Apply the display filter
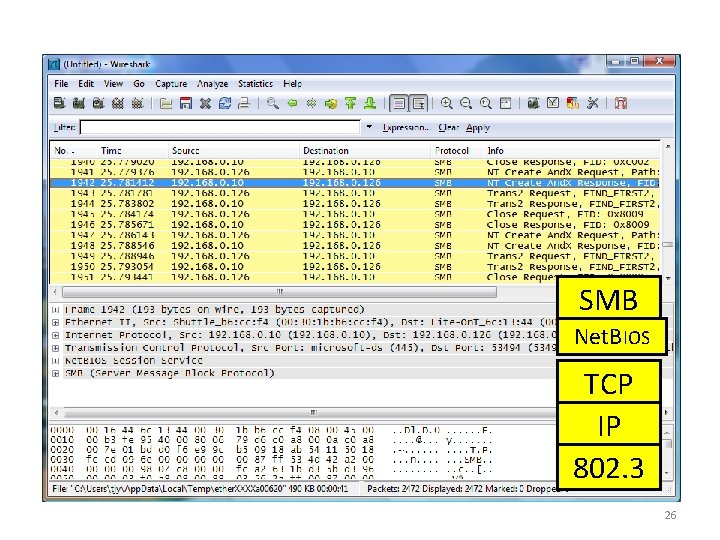The height and width of the screenshot is (540, 720). click(x=478, y=128)
